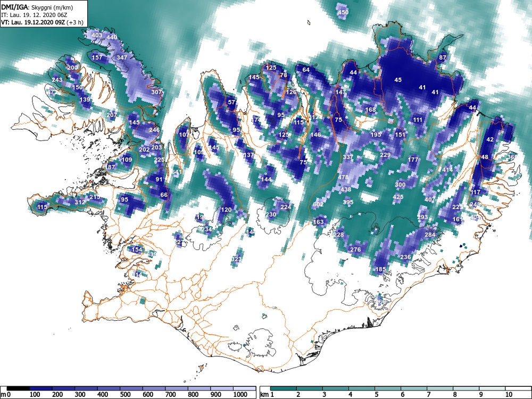Click the 425 value label

[398, 197]
